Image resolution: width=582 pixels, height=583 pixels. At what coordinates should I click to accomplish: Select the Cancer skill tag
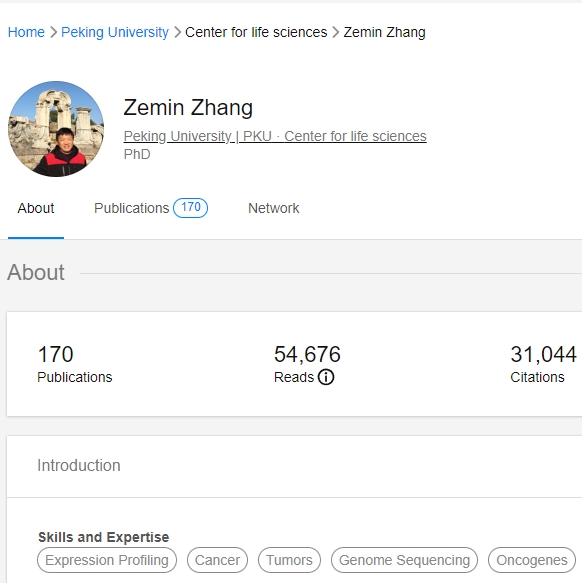[x=218, y=560]
